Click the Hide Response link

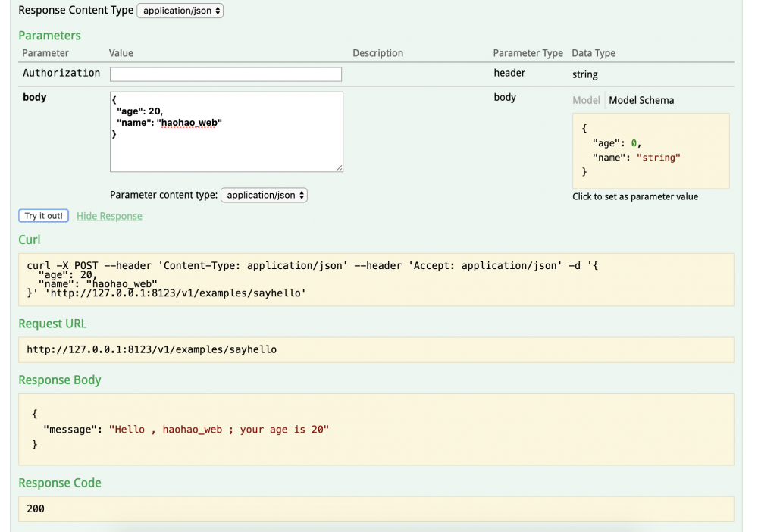108,216
